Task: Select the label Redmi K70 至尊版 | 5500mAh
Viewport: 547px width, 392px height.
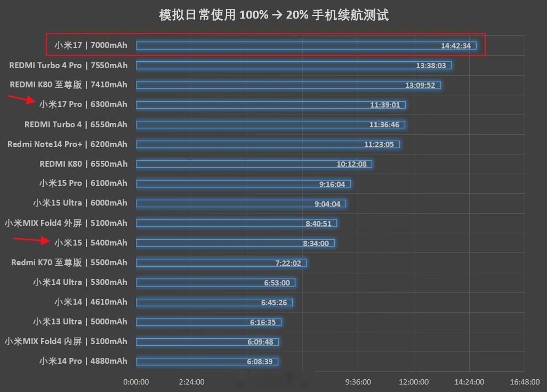Action: point(69,263)
